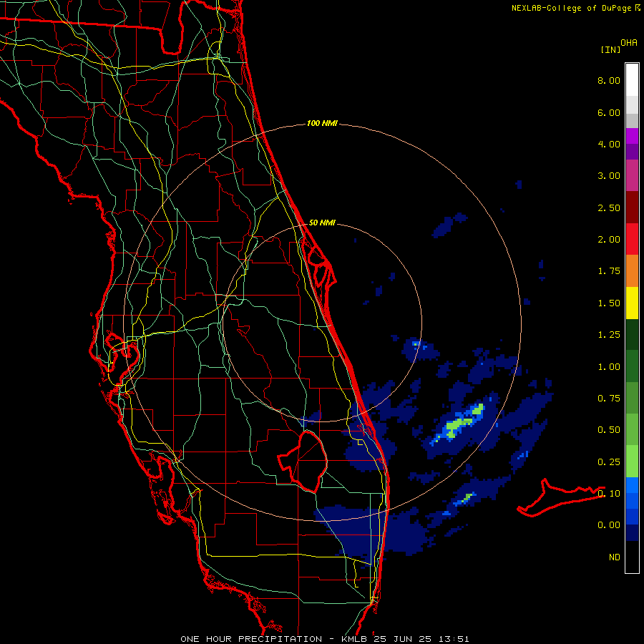644x644 pixels.
Task: Click the ND legend label
Action: pos(615,557)
